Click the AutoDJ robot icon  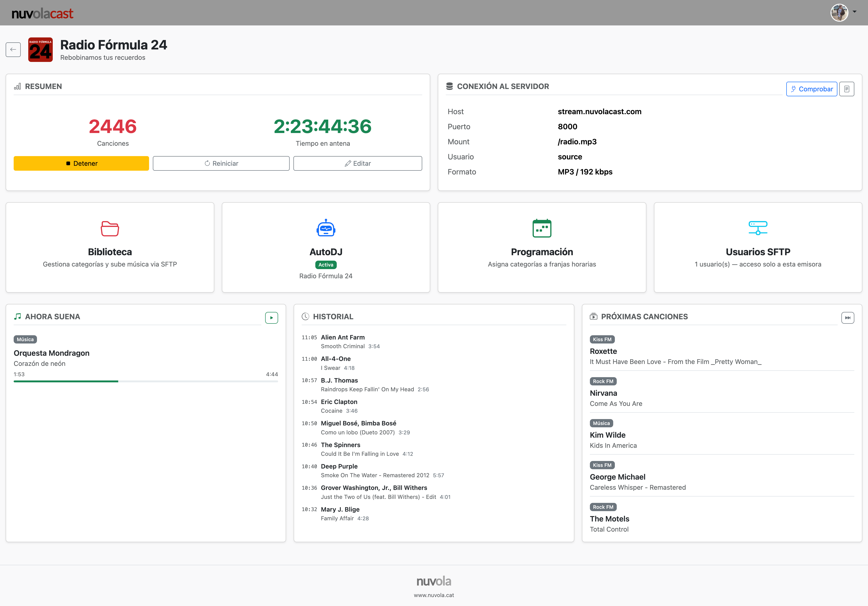point(325,228)
